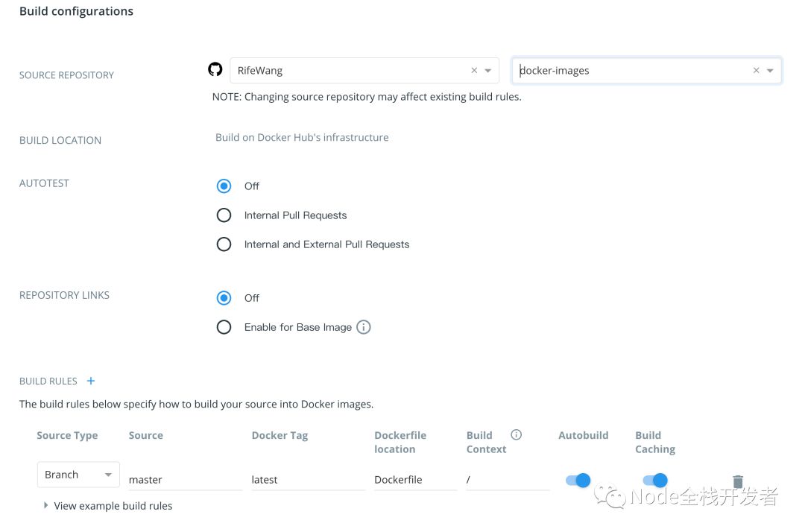Image resolution: width=805 pixels, height=532 pixels.
Task: Choose Internal and External Pull Requests
Action: coord(224,244)
